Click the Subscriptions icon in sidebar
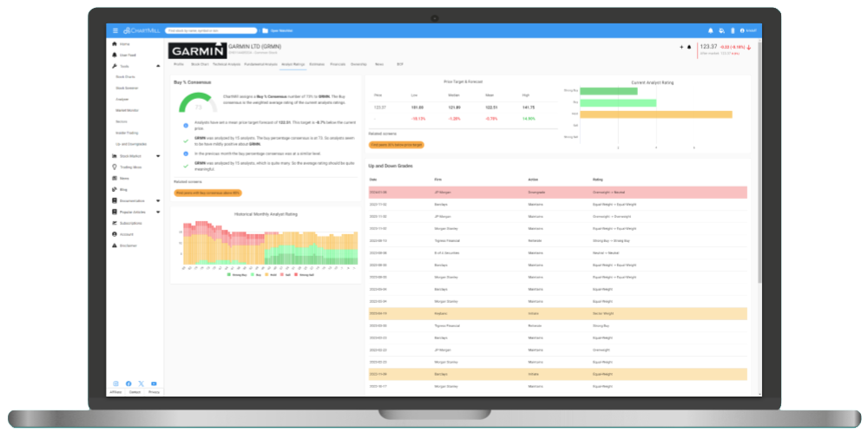The image size is (868, 446). (115, 223)
